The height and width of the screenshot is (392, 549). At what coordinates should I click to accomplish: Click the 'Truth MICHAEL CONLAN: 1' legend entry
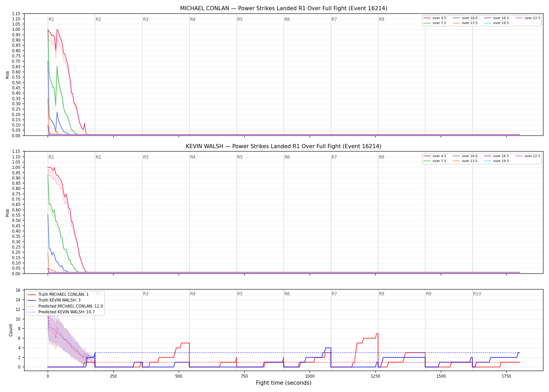[x=58, y=295]
